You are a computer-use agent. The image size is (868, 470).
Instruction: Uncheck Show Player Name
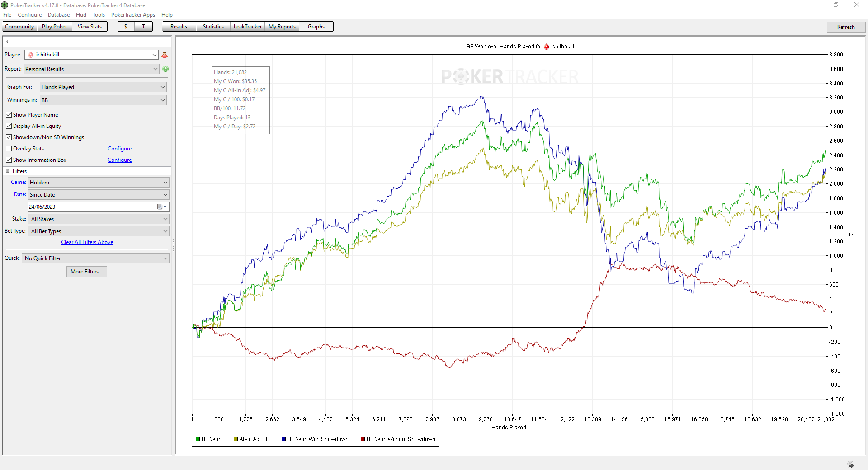pyautogui.click(x=9, y=115)
